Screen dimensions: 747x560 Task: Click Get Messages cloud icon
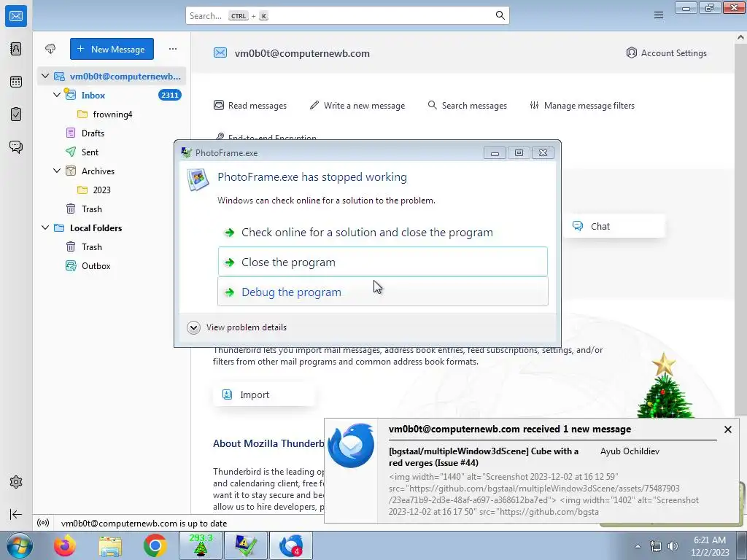pos(50,49)
